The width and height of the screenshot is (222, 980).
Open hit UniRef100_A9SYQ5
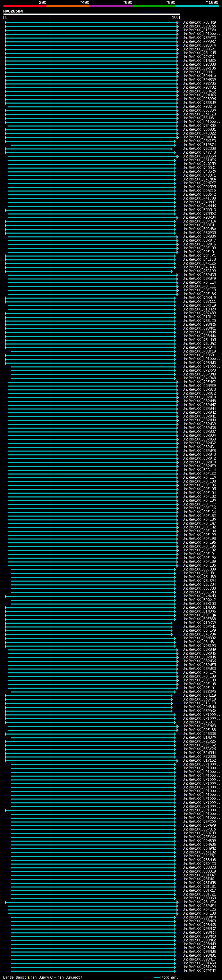[x=199, y=84]
